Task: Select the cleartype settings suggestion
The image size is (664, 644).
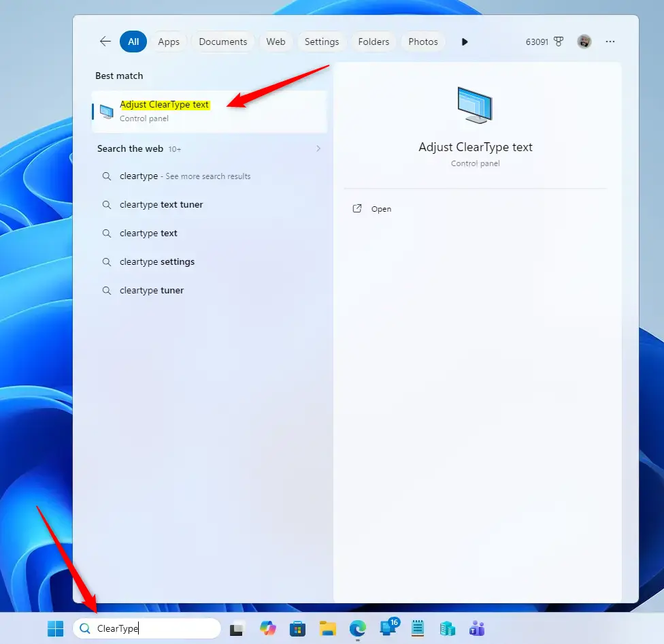Action: [x=210, y=262]
